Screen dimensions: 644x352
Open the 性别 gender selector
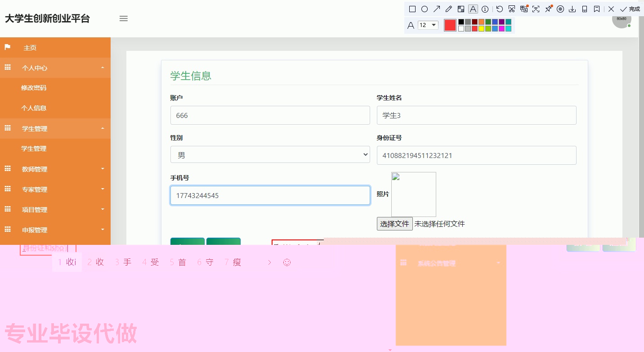click(270, 154)
